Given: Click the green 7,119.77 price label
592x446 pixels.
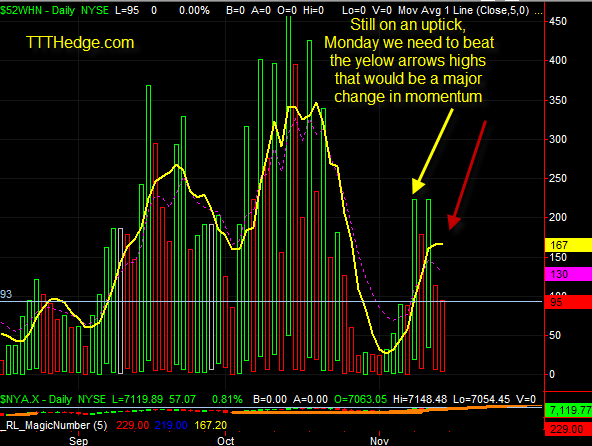Looking at the screenshot, I should click(568, 410).
